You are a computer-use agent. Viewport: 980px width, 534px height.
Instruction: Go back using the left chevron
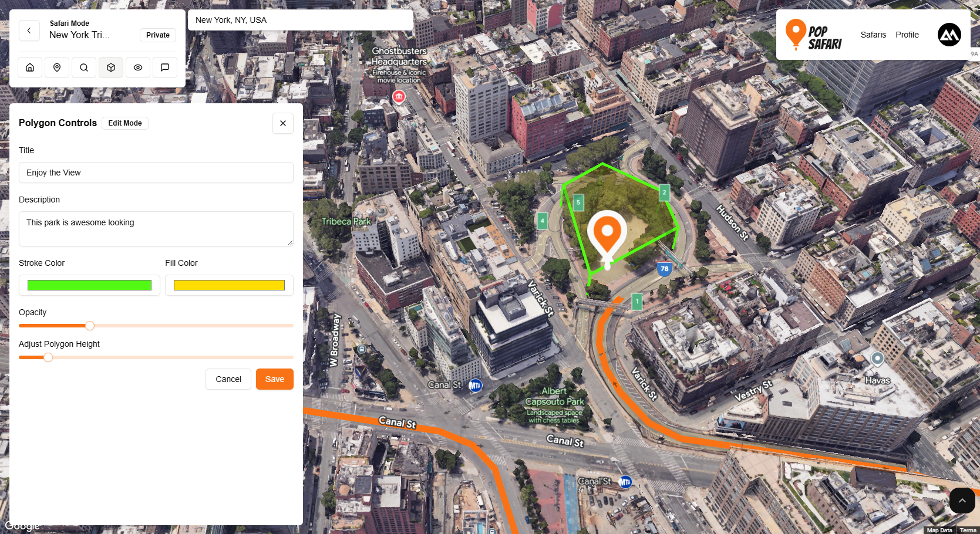pos(29,31)
